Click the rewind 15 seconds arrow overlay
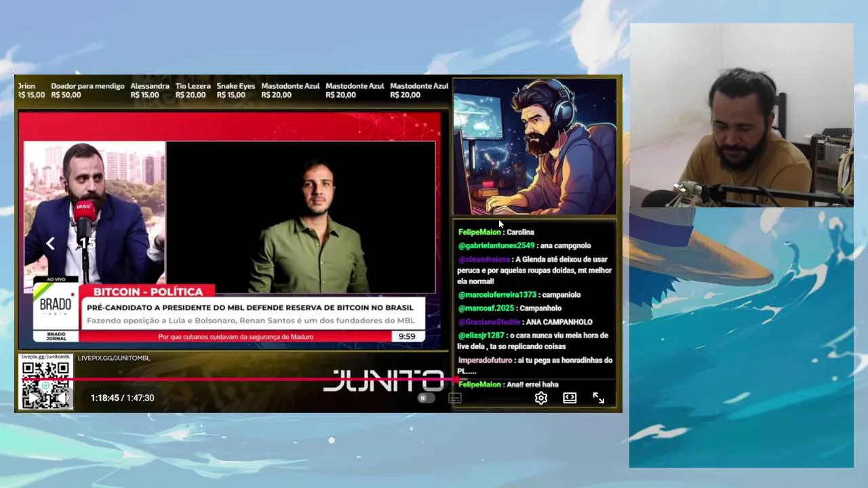Image resolution: width=868 pixels, height=488 pixels. [x=50, y=243]
